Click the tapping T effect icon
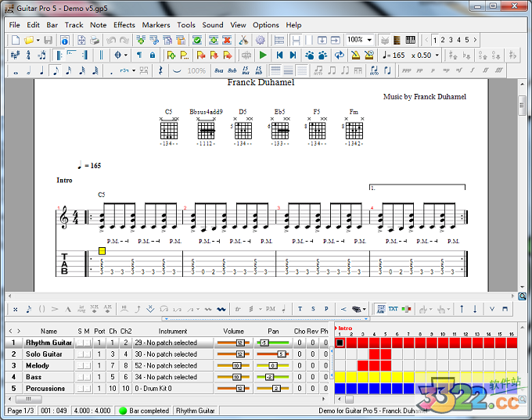The width and height of the screenshot is (532, 420). [300, 309]
